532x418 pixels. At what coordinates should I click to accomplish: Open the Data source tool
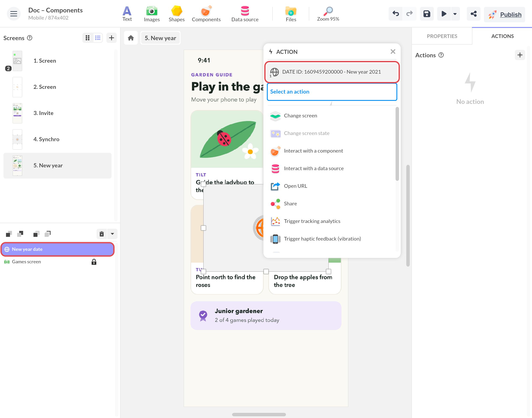click(x=245, y=14)
